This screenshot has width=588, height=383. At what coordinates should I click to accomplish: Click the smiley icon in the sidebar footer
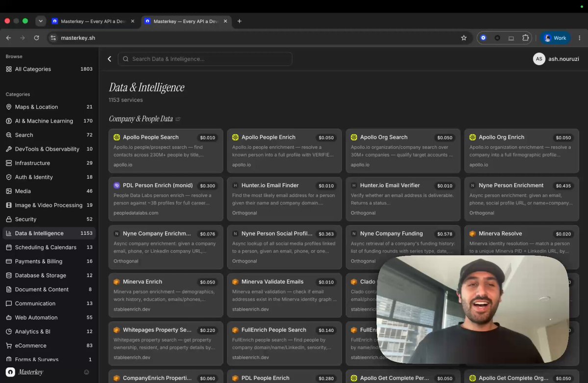pyautogui.click(x=87, y=372)
